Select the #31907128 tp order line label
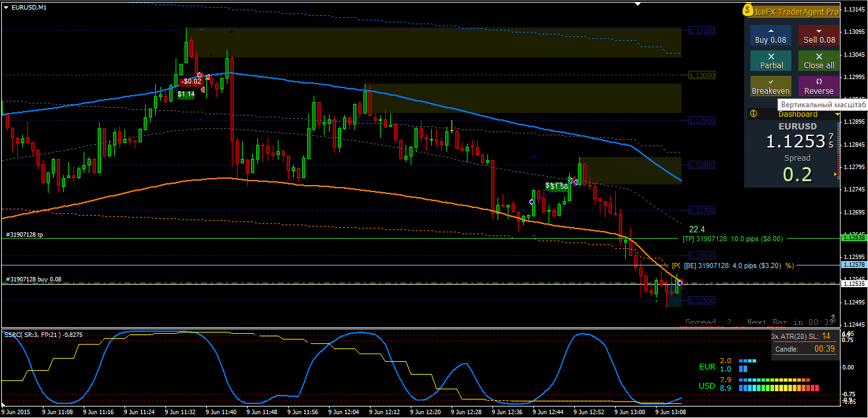Screen dimensions: 868x418 [x=24, y=235]
